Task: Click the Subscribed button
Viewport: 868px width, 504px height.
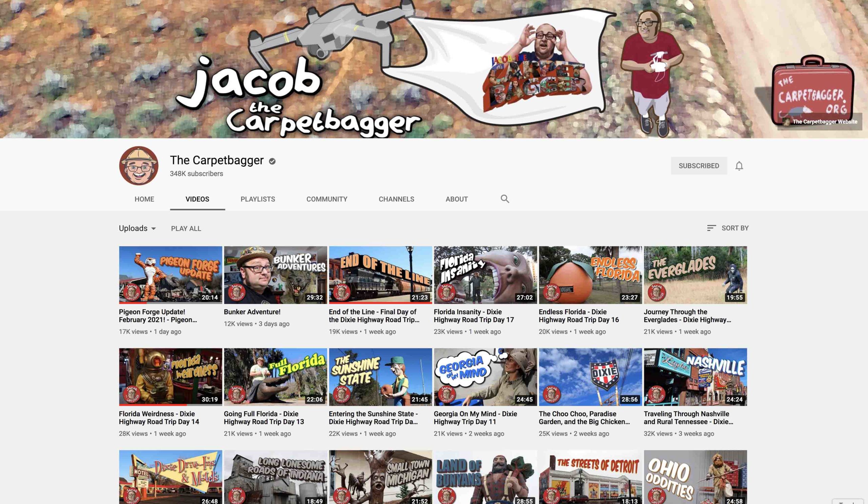Action: [x=699, y=166]
